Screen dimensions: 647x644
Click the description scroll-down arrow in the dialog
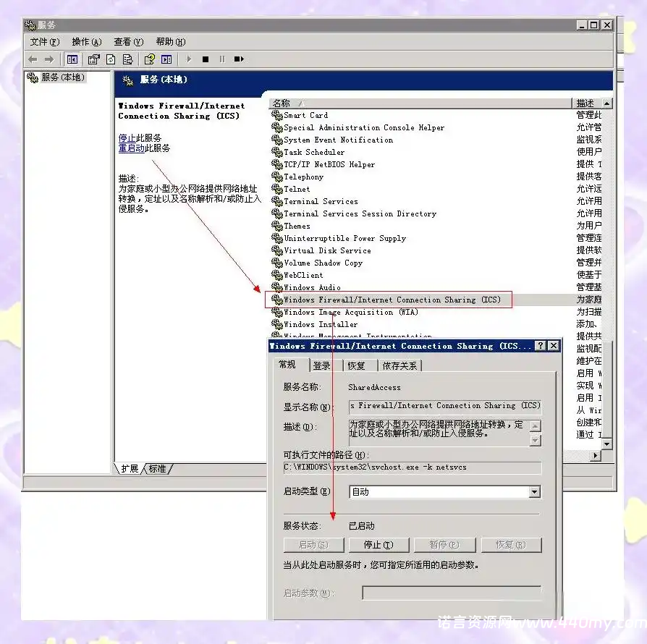(535, 441)
